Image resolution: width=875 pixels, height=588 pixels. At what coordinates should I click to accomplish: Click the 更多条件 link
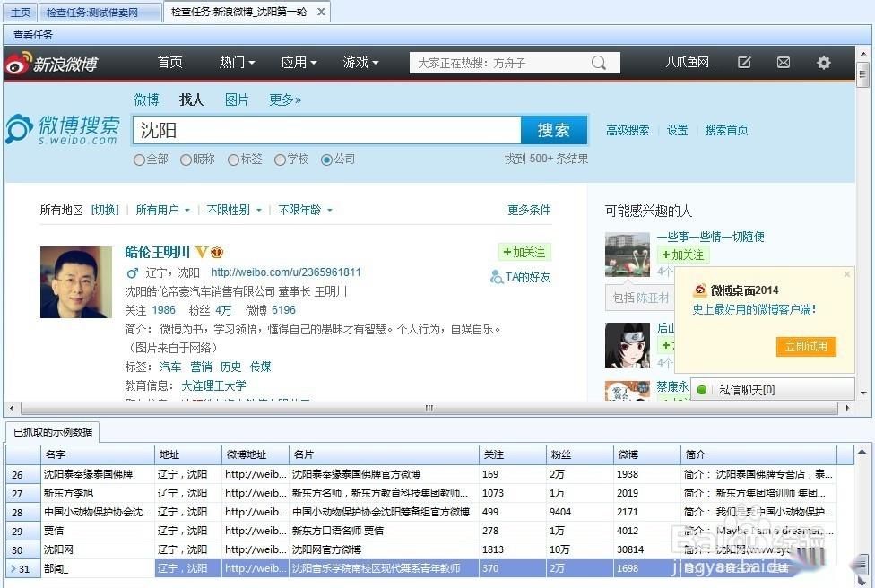pyautogui.click(x=529, y=211)
